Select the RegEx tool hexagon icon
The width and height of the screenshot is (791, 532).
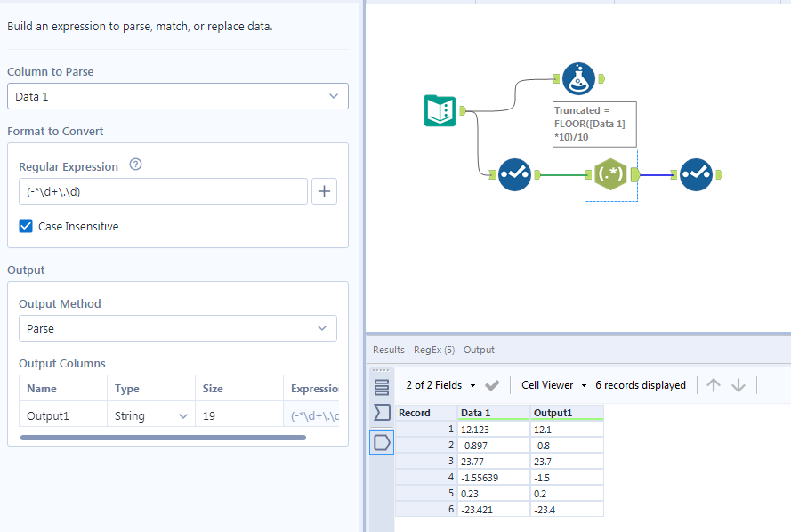point(610,174)
